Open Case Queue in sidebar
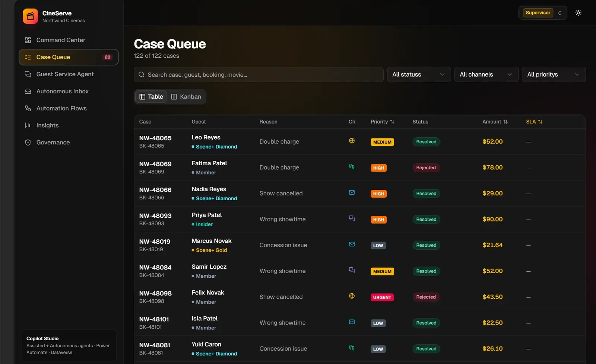Image resolution: width=596 pixels, height=364 pixels. pos(69,57)
